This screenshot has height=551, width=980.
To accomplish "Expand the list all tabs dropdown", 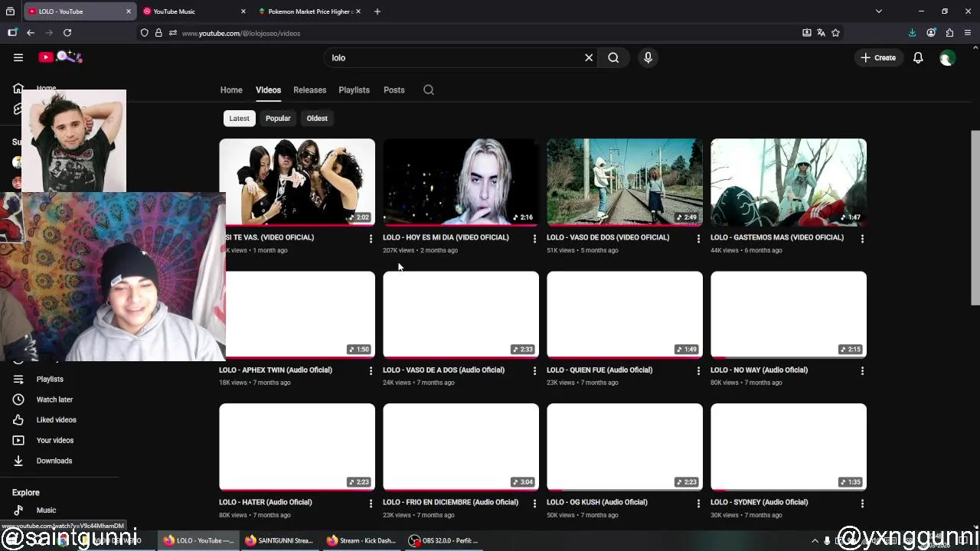I will tap(879, 11).
